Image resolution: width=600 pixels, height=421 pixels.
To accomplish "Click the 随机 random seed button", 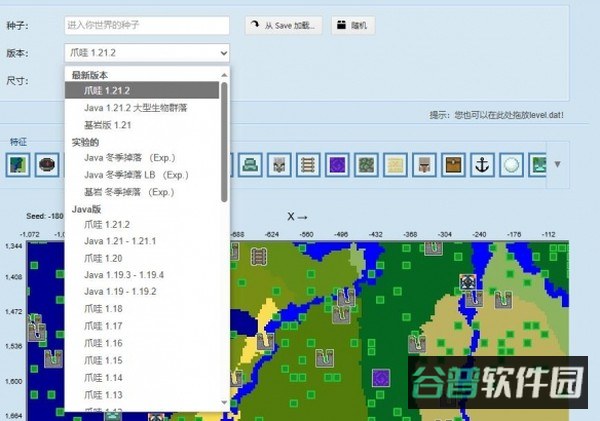I will (x=353, y=25).
